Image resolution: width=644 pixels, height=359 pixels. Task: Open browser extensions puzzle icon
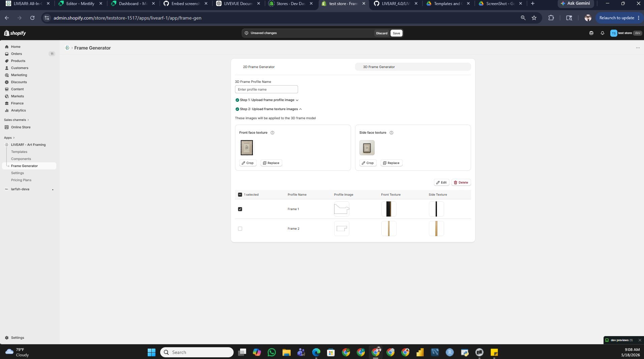551,18
